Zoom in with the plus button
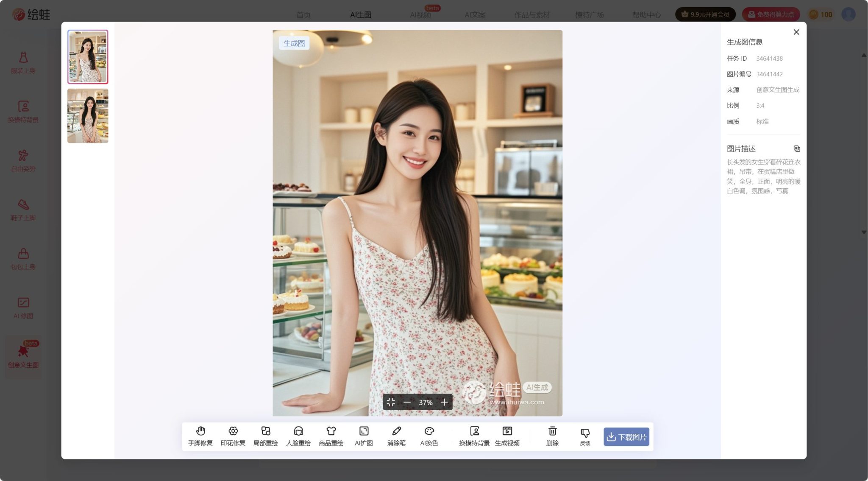Screen dimensions: 868x481 [444, 402]
